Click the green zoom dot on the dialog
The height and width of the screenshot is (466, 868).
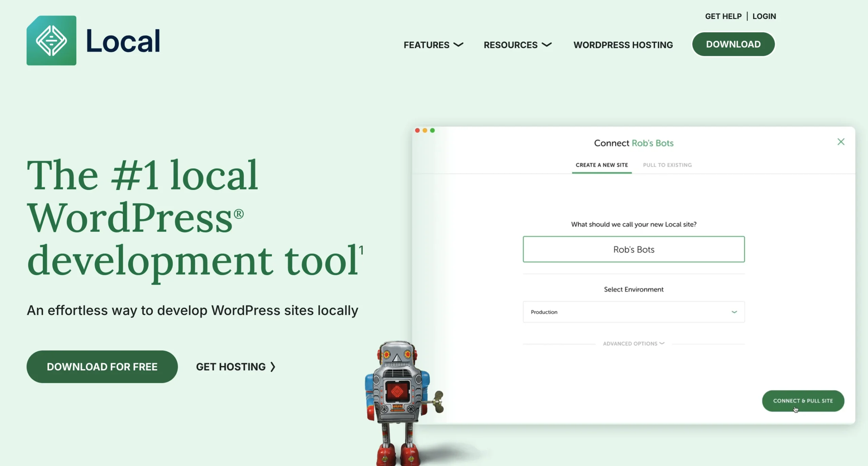click(432, 130)
